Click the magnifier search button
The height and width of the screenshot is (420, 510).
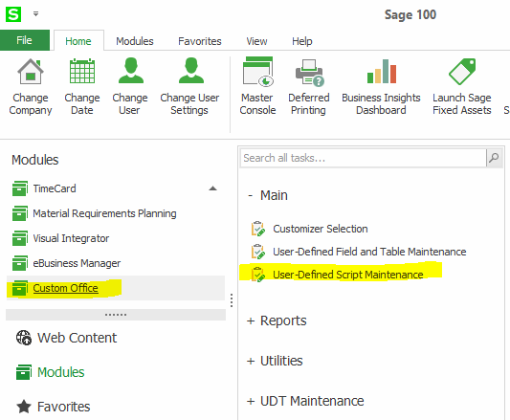coord(494,158)
